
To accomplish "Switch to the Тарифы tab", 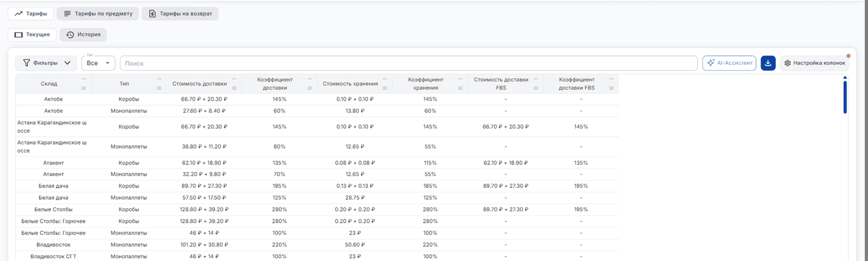I will point(31,14).
